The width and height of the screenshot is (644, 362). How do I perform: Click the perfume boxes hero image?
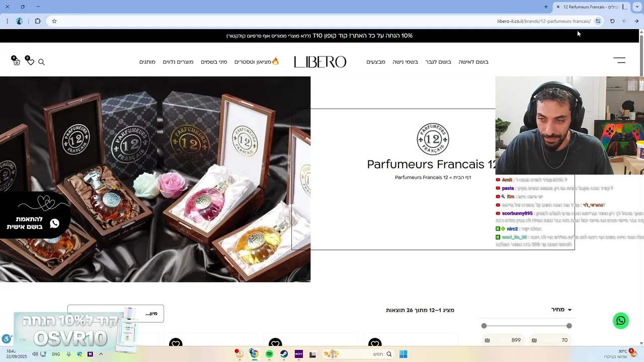tap(155, 179)
